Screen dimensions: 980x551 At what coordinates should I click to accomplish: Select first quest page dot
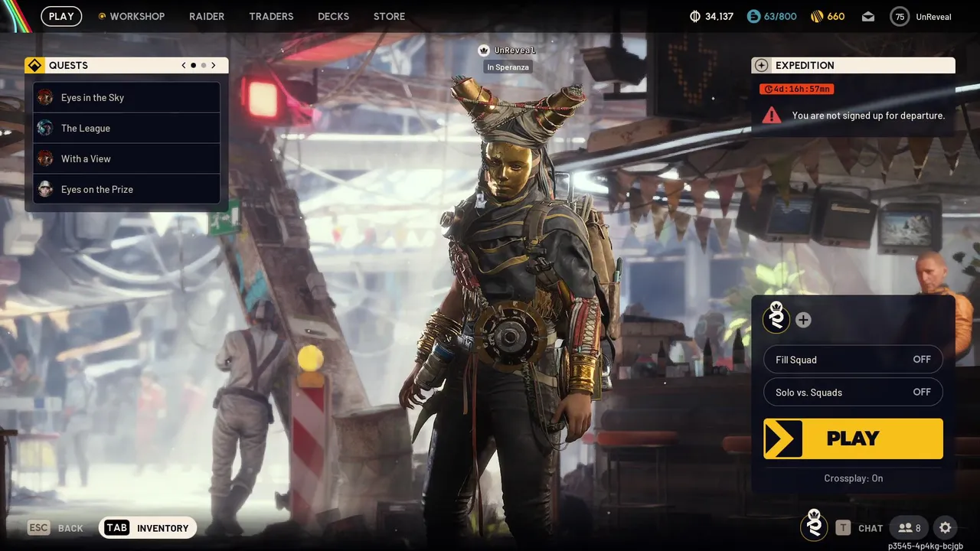[x=193, y=66]
